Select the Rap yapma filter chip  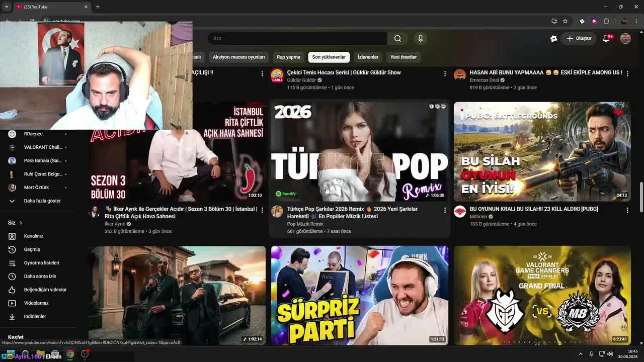(x=288, y=57)
